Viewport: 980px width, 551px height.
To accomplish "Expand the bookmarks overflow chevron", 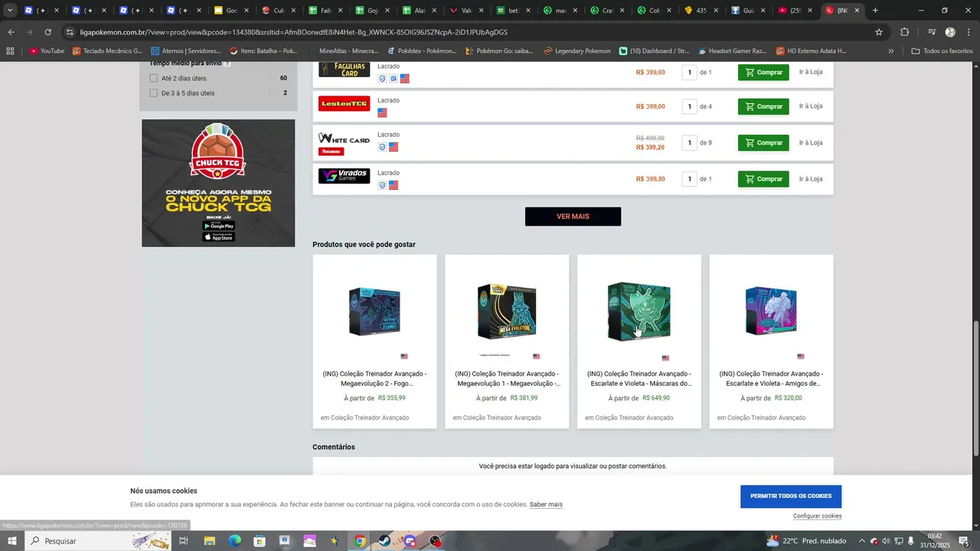I will (890, 51).
